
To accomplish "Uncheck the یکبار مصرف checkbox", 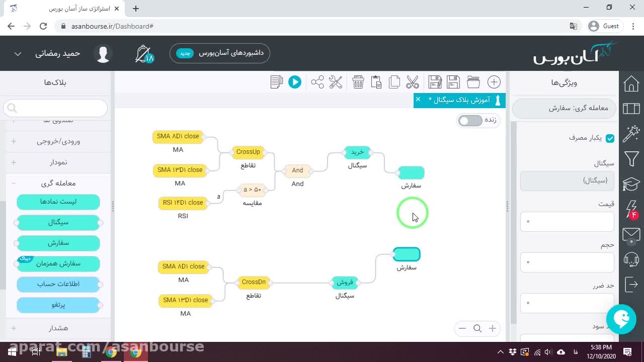I will pyautogui.click(x=610, y=138).
